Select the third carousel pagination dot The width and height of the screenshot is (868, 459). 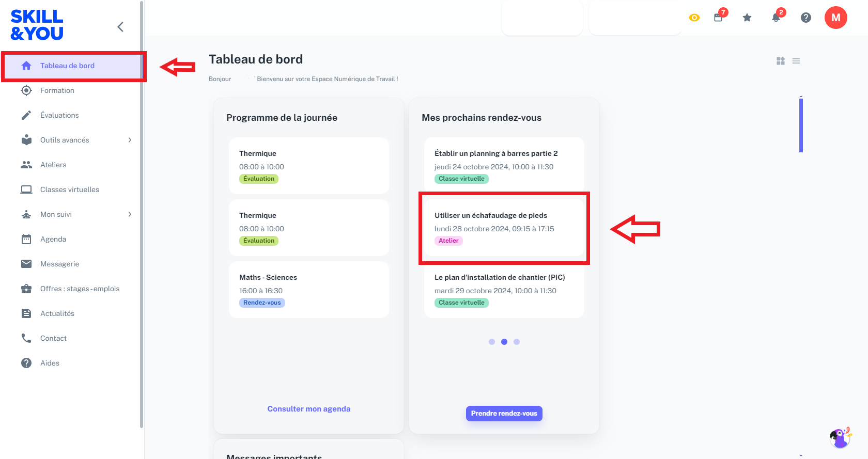[x=517, y=342]
